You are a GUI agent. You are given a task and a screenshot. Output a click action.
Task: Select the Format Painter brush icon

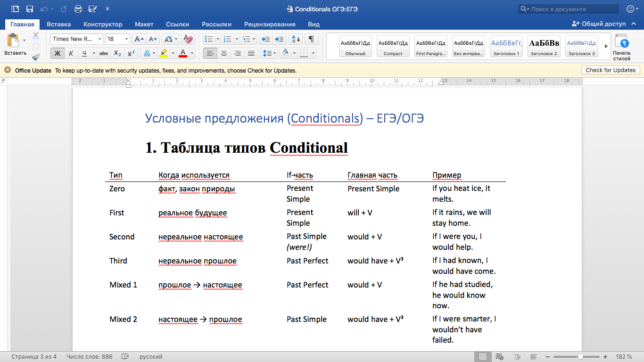(x=36, y=57)
